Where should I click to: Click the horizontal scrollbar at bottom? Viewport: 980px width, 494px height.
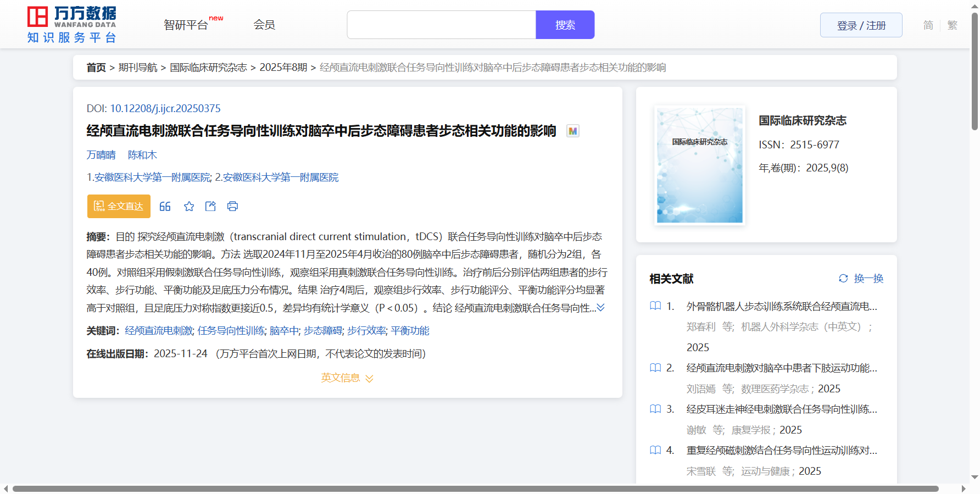(475, 489)
